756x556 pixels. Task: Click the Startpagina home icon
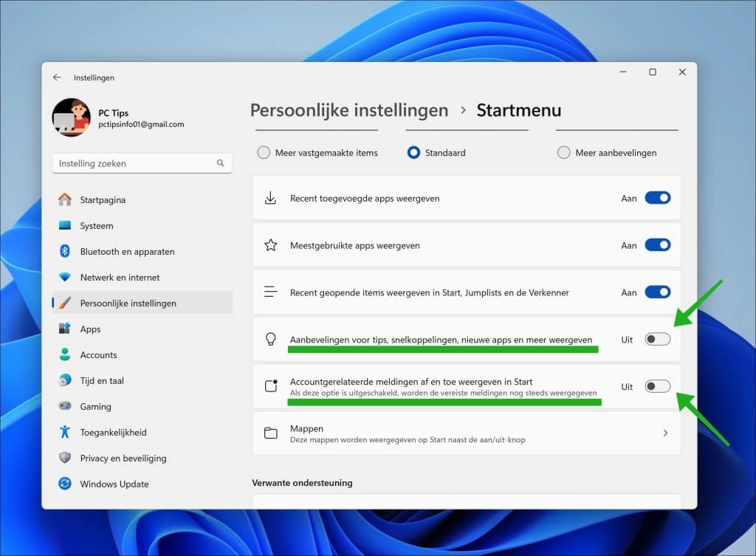pos(65,199)
